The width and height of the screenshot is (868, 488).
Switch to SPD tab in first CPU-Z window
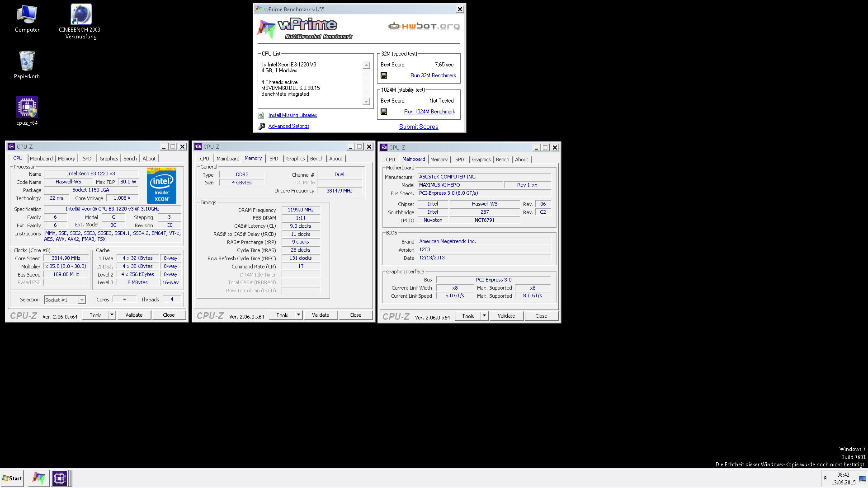87,159
